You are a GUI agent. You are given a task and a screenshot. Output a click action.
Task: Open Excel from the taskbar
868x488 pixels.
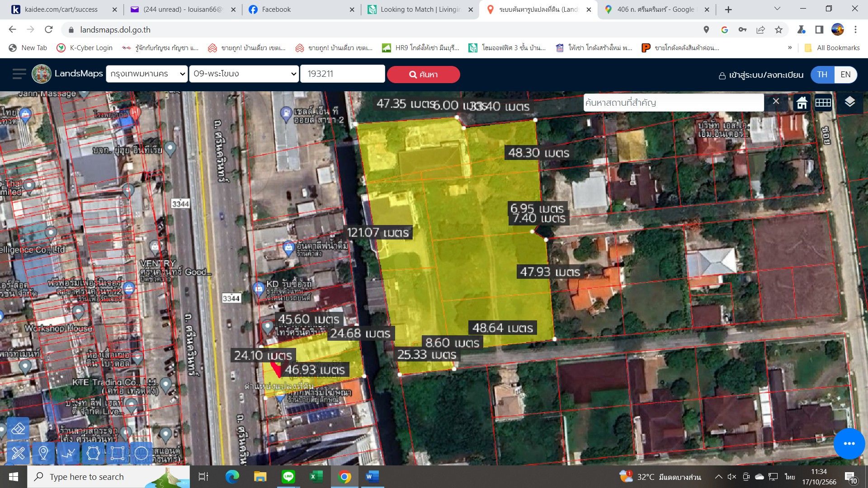point(316,477)
